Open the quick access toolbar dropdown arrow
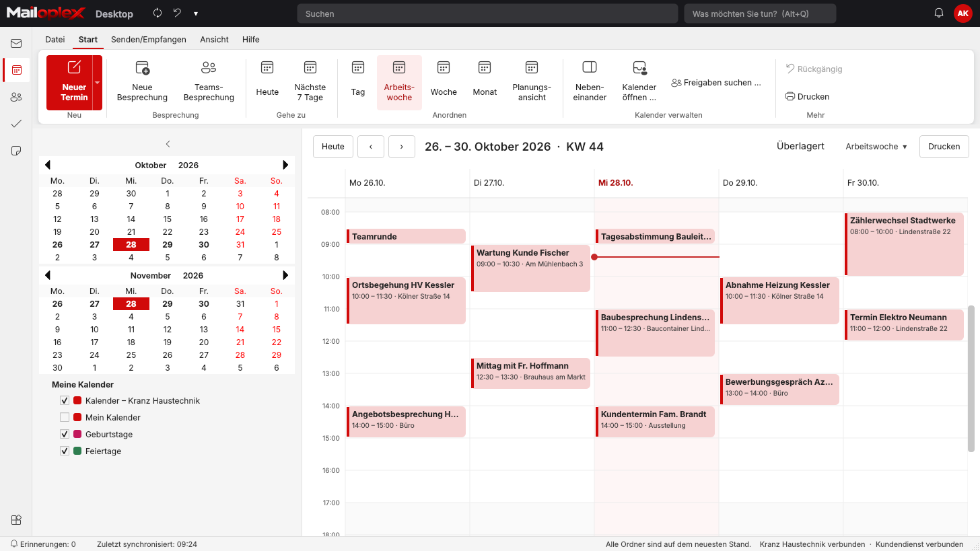 click(195, 13)
